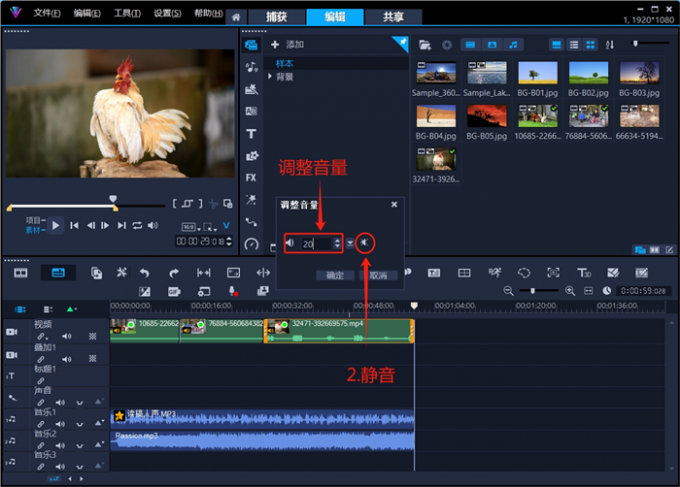680x487 pixels.
Task: Open the 编辑 (Edit) menu in menu bar
Action: [87, 13]
